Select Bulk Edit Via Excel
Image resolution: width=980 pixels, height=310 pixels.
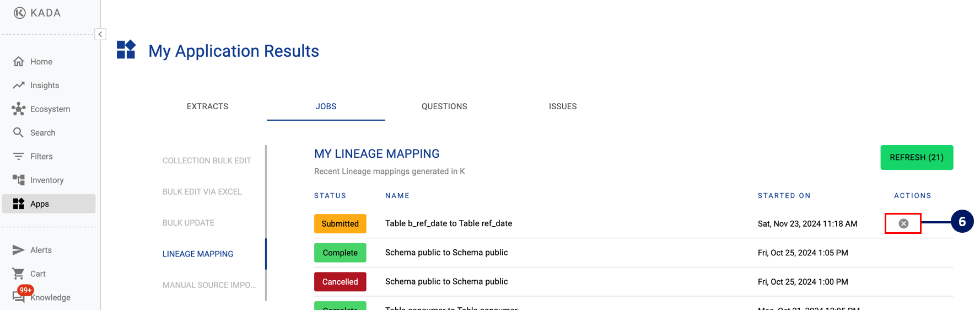point(202,192)
